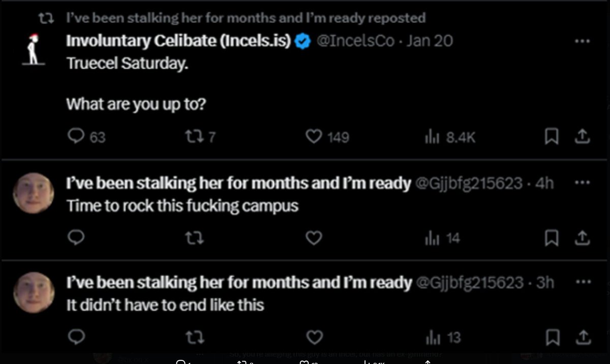Like the post with 149 likes
Viewport: 610px width, 364px height.
pyautogui.click(x=314, y=136)
